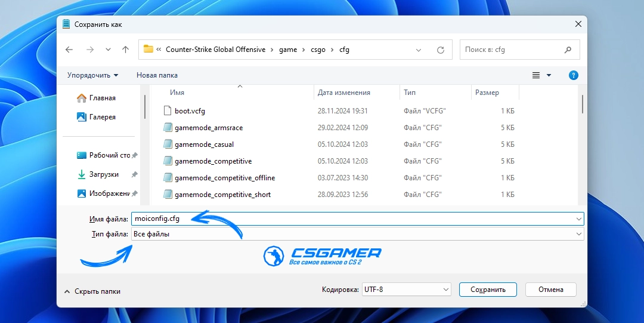This screenshot has height=323, width=644.
Task: Click the Отмена button
Action: point(551,290)
